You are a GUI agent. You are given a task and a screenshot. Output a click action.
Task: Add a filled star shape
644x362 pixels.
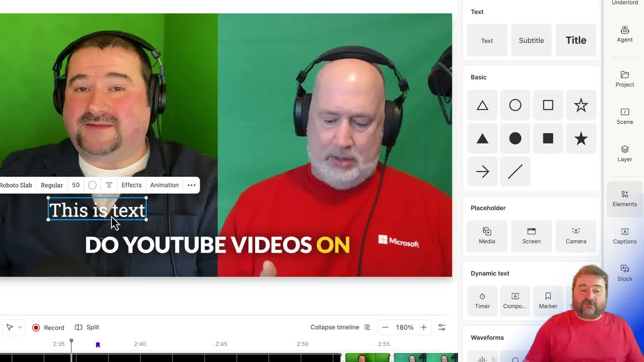[581, 138]
